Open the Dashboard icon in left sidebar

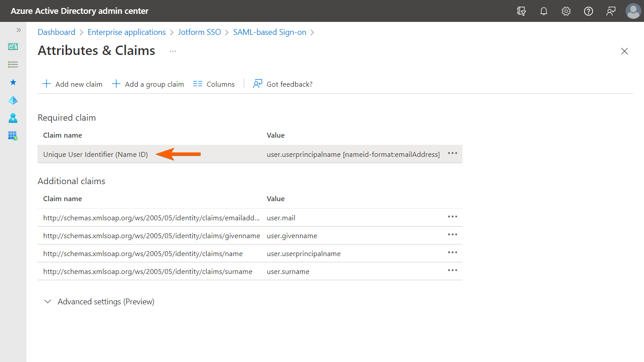[13, 46]
